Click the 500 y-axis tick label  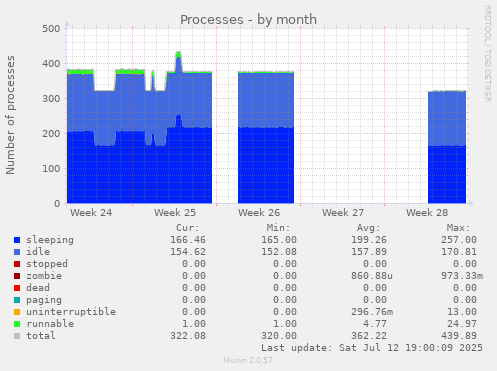pos(51,29)
